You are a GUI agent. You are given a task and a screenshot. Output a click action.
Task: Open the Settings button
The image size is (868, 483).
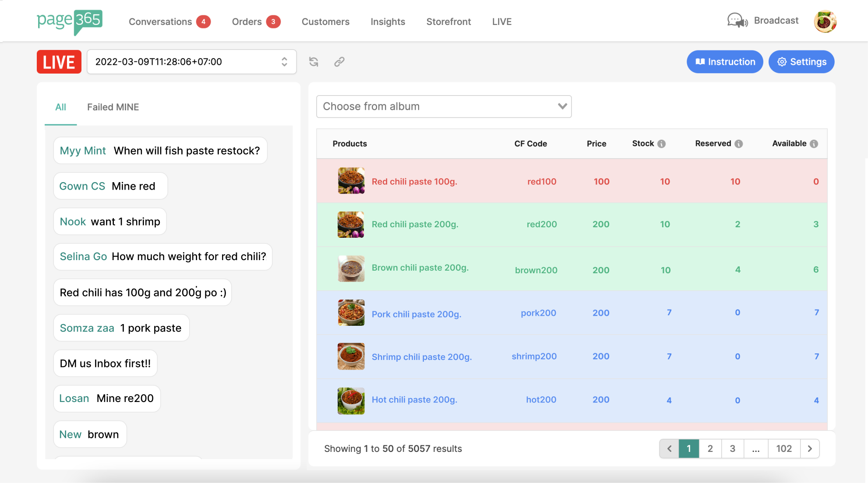click(x=801, y=62)
